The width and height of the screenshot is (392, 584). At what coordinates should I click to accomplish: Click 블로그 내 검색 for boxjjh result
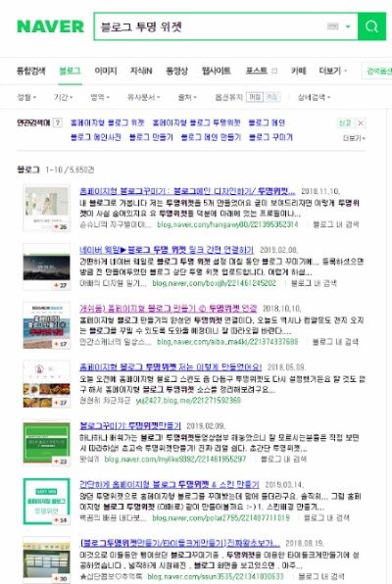(x=314, y=283)
